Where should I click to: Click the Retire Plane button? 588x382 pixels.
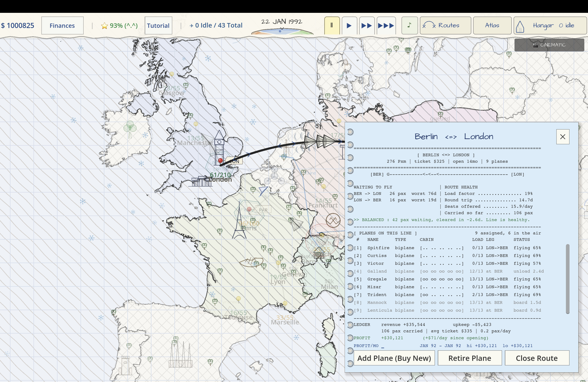point(470,358)
